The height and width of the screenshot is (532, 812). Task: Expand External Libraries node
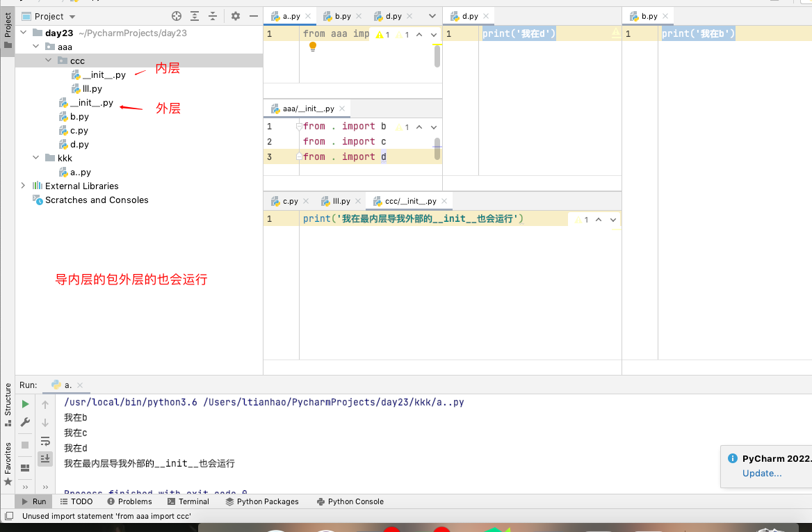(x=24, y=186)
